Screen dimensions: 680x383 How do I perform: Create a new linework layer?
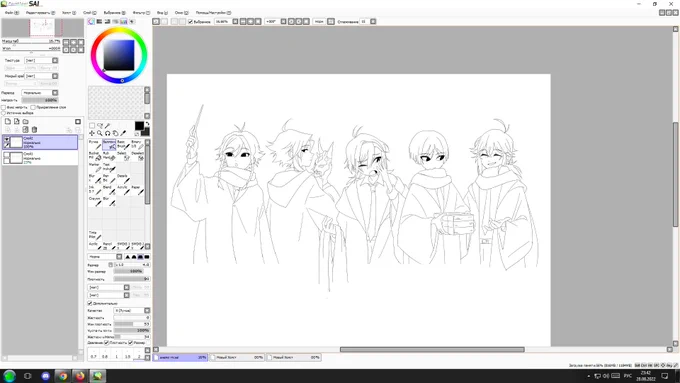click(16, 121)
